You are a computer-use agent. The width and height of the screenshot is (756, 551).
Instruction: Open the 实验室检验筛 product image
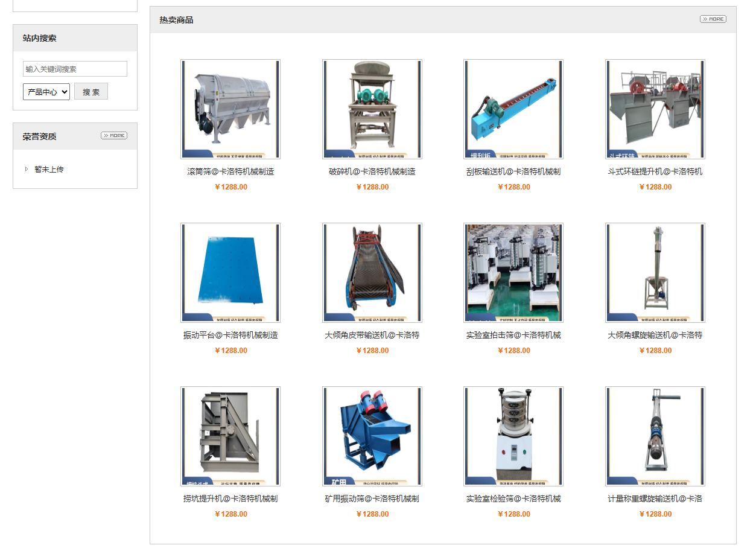tap(513, 436)
